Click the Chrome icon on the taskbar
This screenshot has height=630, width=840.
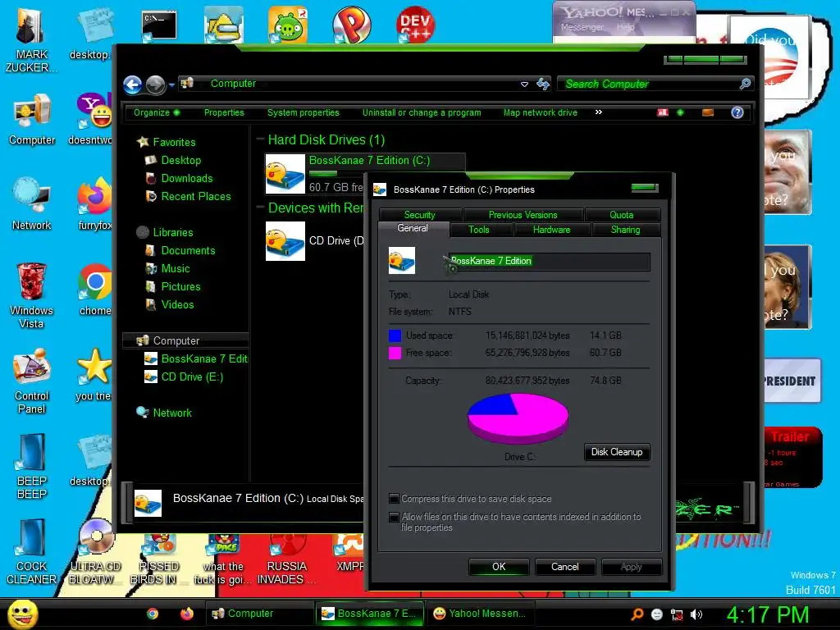coord(153,614)
